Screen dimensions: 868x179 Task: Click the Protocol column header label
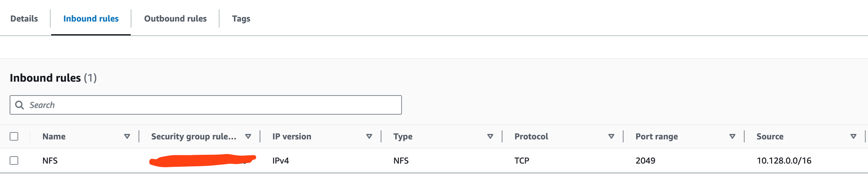[531, 137]
